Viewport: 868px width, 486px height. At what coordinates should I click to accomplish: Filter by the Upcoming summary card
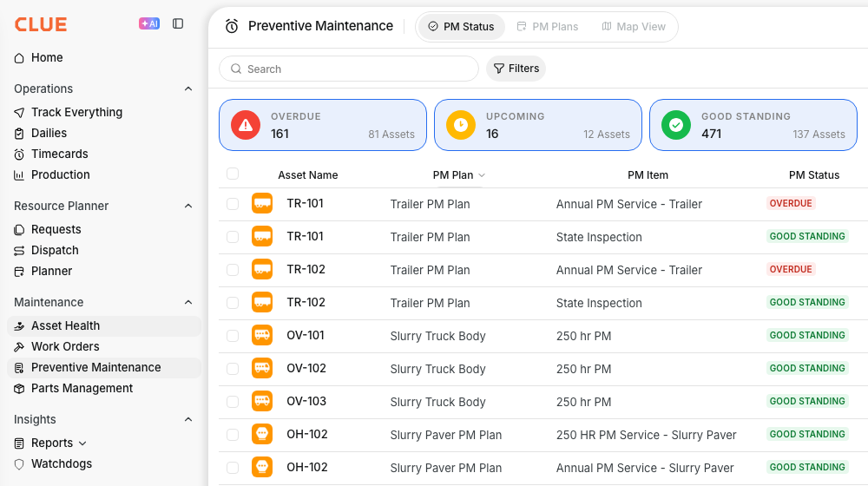(538, 125)
